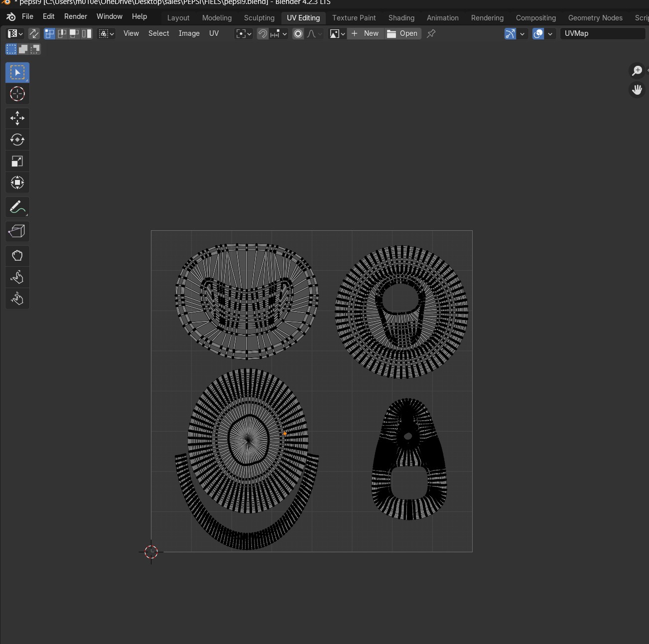Image resolution: width=649 pixels, height=644 pixels.
Task: Expand gizmo options dropdown arrow
Action: pos(522,33)
